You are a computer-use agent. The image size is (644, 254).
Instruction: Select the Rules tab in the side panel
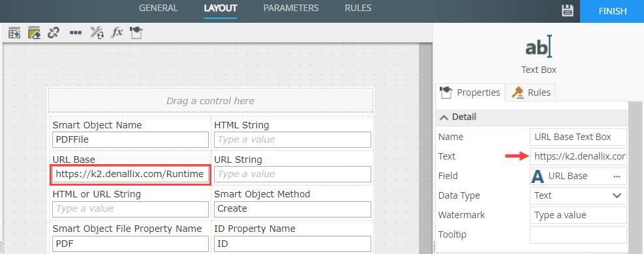click(530, 92)
